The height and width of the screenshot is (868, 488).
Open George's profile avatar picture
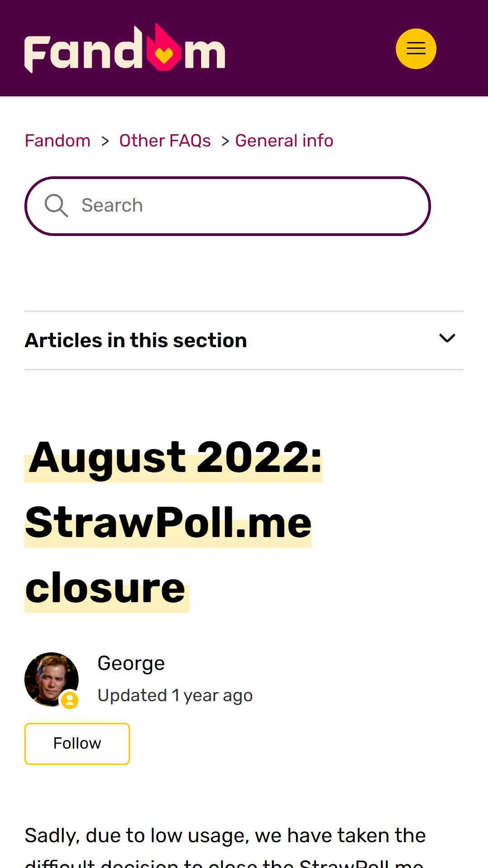[x=52, y=679]
